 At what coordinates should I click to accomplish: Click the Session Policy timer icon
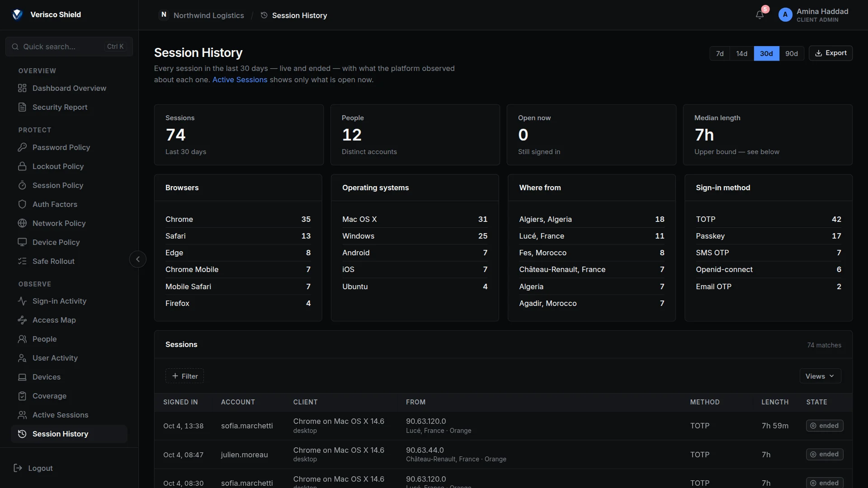pyautogui.click(x=22, y=185)
